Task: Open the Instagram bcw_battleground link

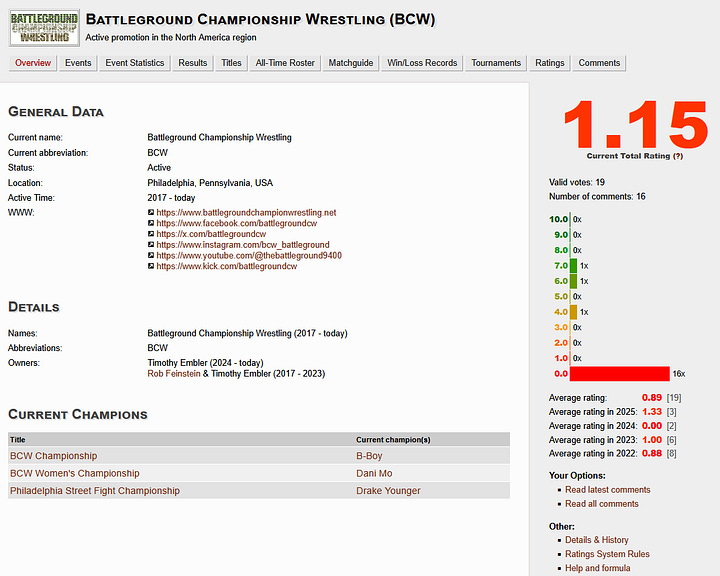Action: 243,244
